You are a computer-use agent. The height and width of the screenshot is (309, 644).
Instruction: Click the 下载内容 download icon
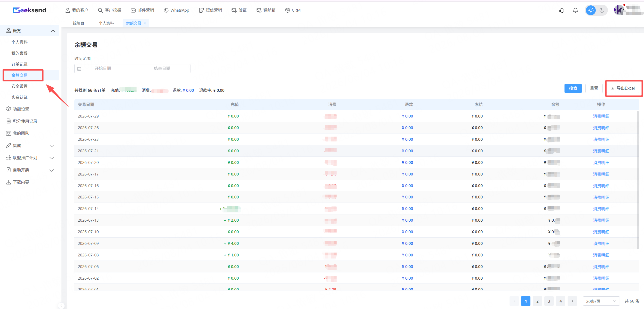(9, 182)
